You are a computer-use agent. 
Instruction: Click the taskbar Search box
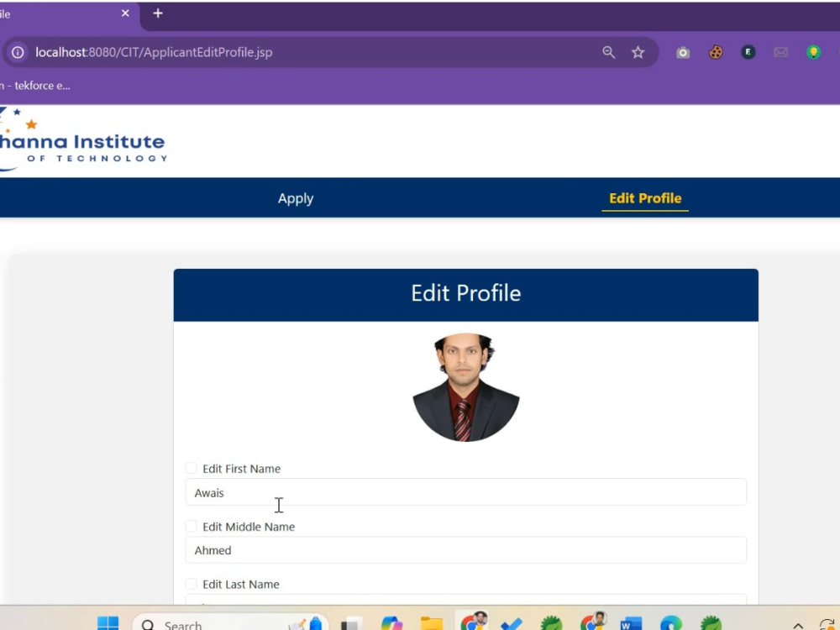tap(230, 623)
